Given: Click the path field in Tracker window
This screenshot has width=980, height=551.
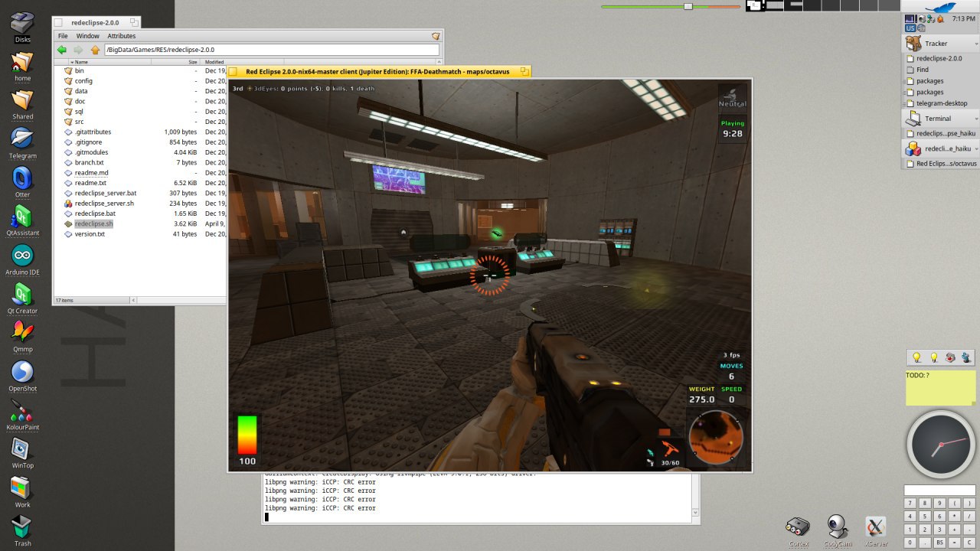Looking at the screenshot, I should click(x=272, y=50).
